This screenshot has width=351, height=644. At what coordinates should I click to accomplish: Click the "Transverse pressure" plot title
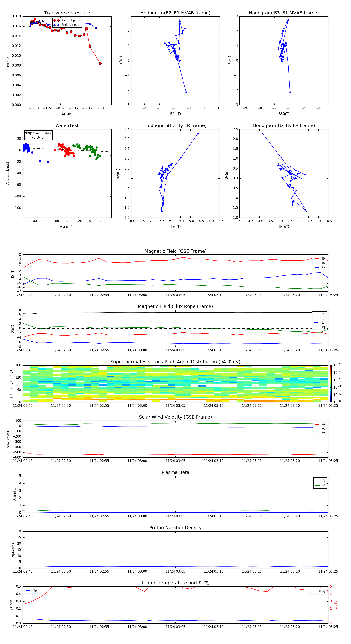(x=67, y=13)
